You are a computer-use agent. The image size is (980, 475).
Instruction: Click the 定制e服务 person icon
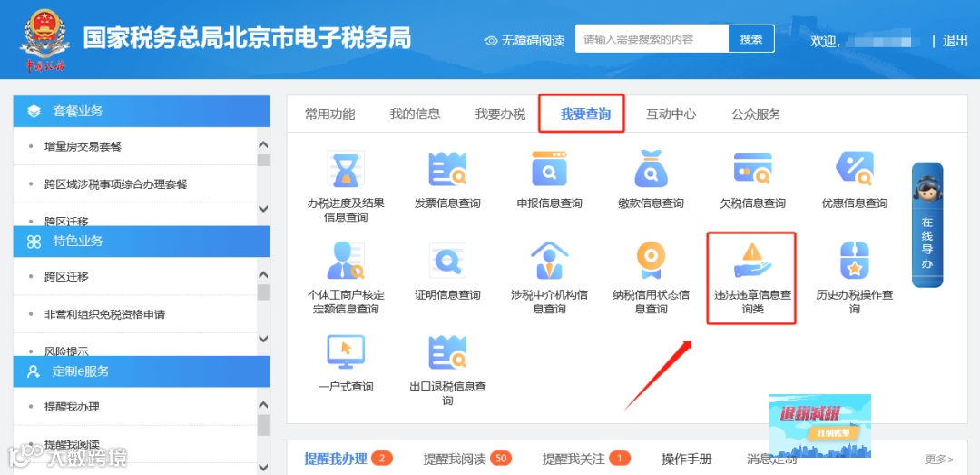pos(34,371)
